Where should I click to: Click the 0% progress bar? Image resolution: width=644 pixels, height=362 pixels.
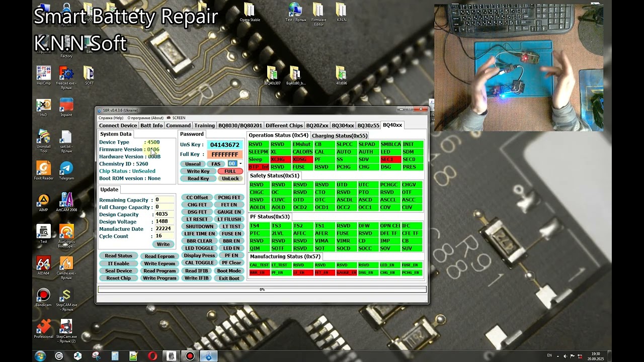[x=262, y=290]
